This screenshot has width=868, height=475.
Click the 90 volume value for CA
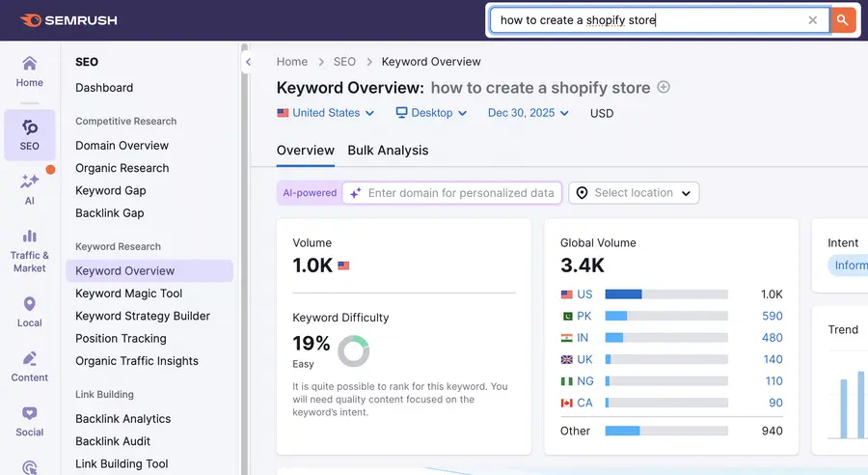tap(775, 403)
